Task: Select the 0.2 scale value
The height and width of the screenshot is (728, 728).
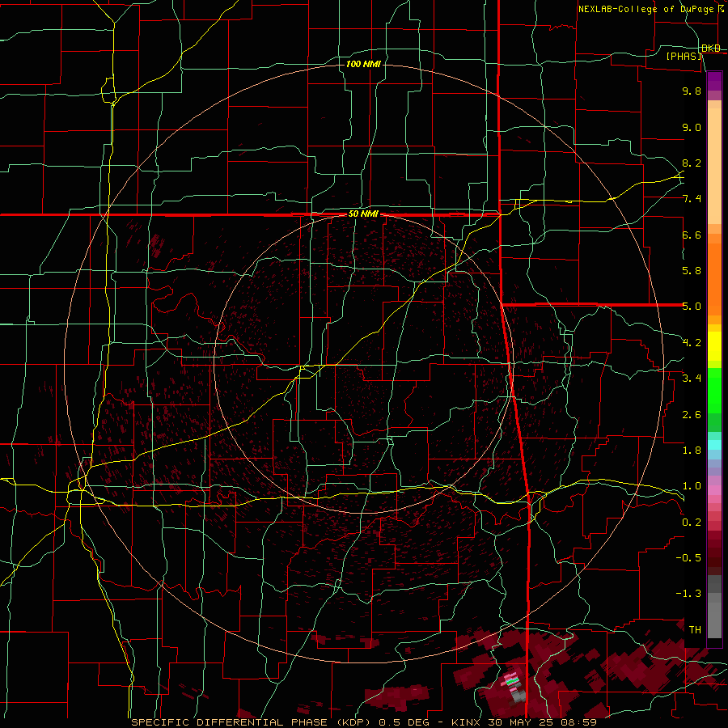Action: pyautogui.click(x=692, y=523)
